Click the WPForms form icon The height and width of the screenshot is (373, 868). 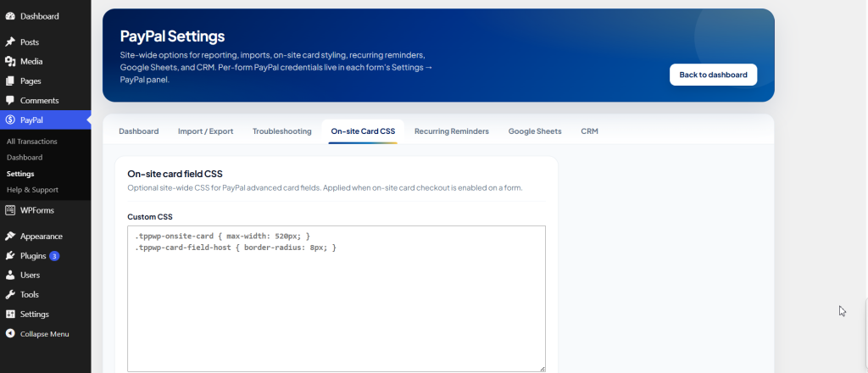(10, 210)
